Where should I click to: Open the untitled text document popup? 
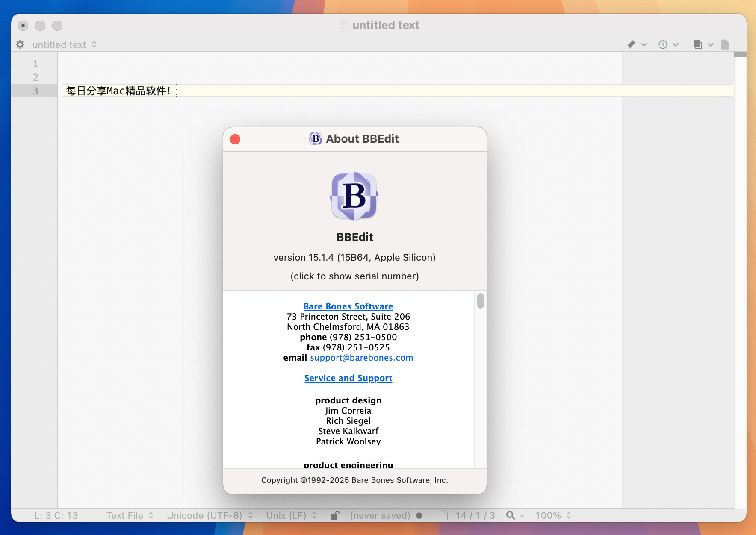point(64,44)
